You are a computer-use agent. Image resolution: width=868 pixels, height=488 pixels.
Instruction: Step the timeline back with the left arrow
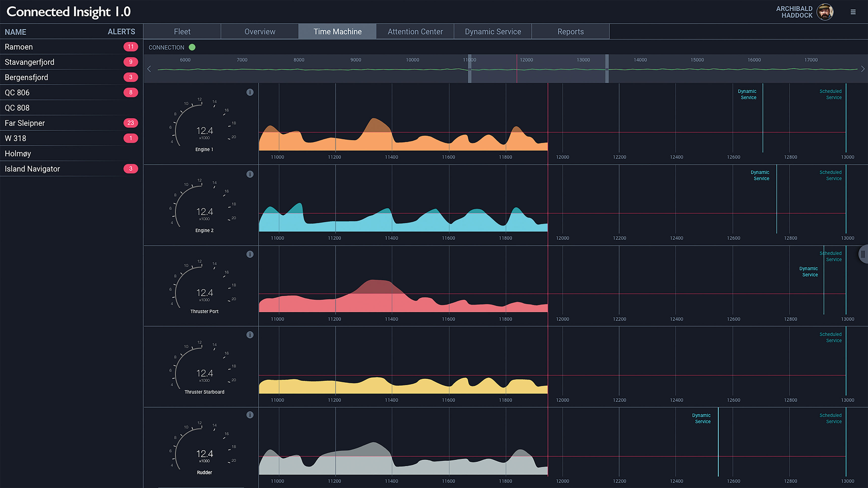(x=149, y=69)
